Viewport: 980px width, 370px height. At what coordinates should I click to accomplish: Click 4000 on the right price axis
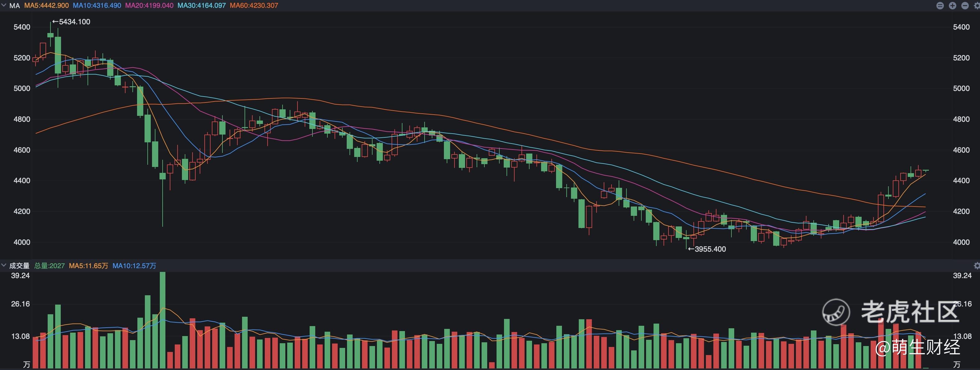point(961,242)
